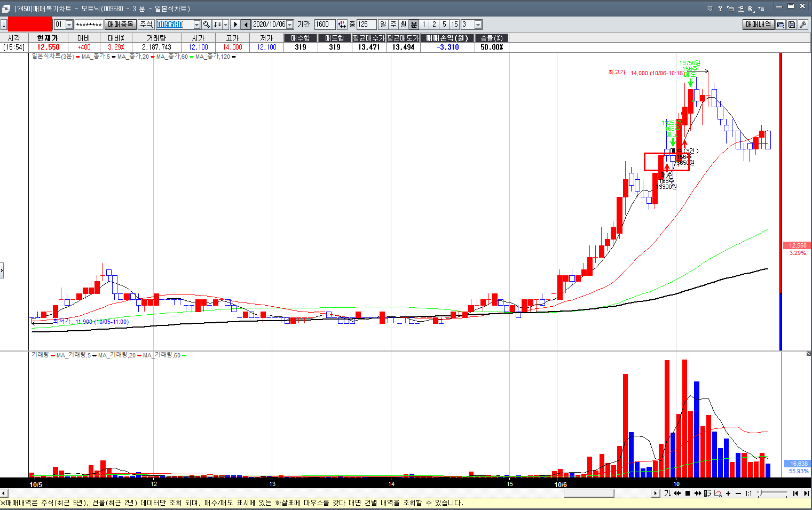Click the fast-forward double-right arrow control

(697, 493)
